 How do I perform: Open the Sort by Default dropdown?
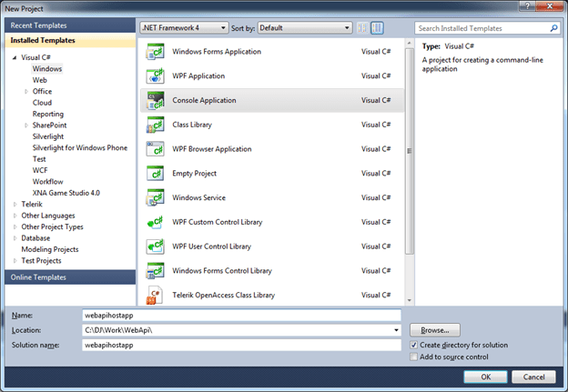tap(304, 28)
